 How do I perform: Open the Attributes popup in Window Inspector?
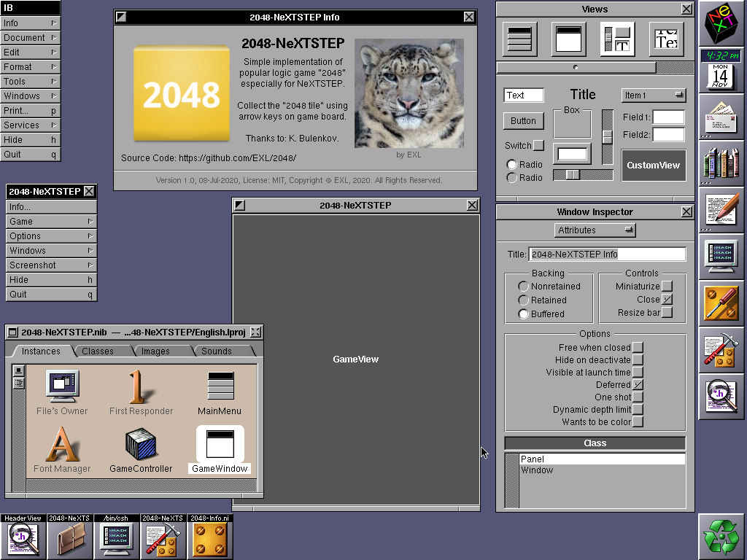tap(595, 230)
